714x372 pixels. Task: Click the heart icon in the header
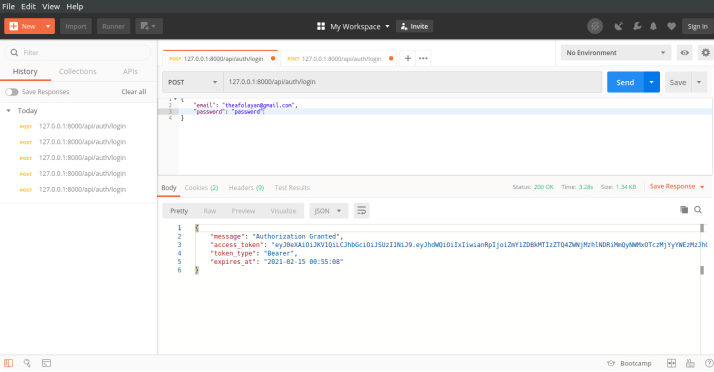(x=671, y=26)
